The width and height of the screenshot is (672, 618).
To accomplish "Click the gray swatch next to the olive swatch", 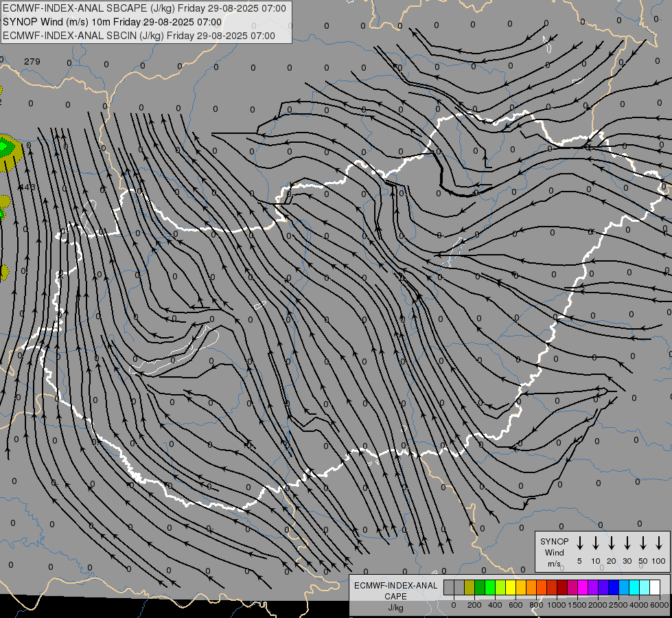I will coord(459,587).
